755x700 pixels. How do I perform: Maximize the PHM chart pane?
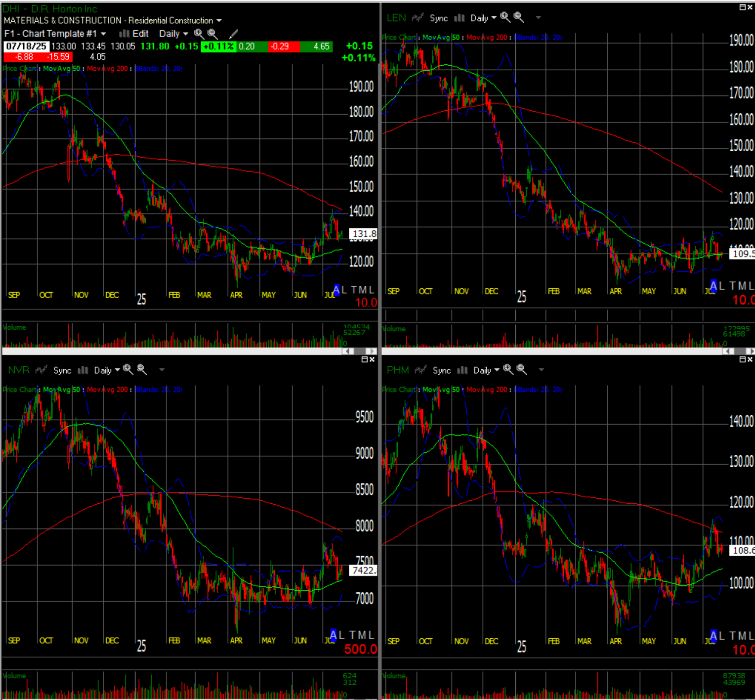coord(742,359)
